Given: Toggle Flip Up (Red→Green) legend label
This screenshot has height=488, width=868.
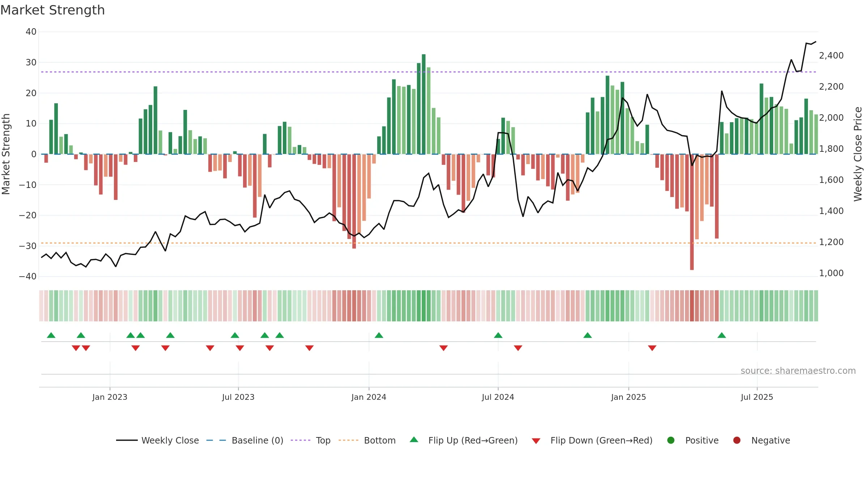Looking at the screenshot, I should click(473, 440).
